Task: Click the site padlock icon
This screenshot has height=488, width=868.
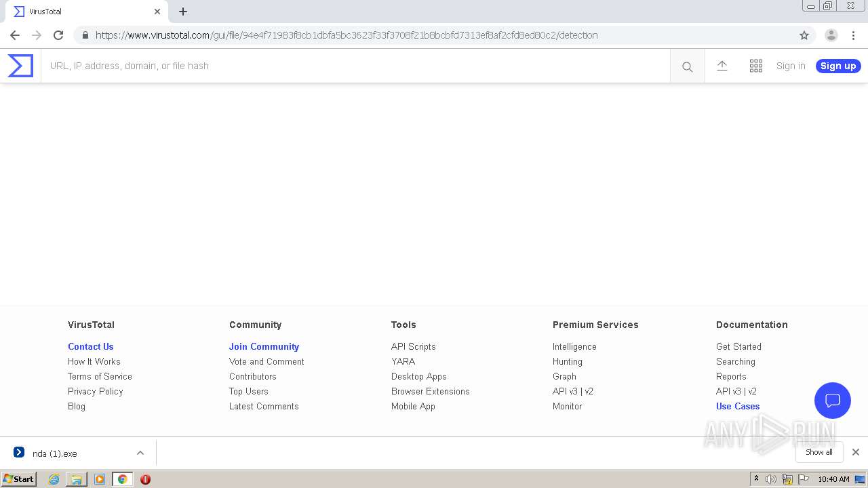Action: 85,35
